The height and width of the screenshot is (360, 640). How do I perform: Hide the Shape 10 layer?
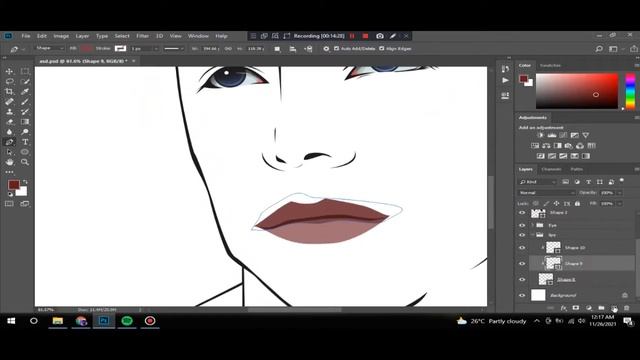click(522, 247)
